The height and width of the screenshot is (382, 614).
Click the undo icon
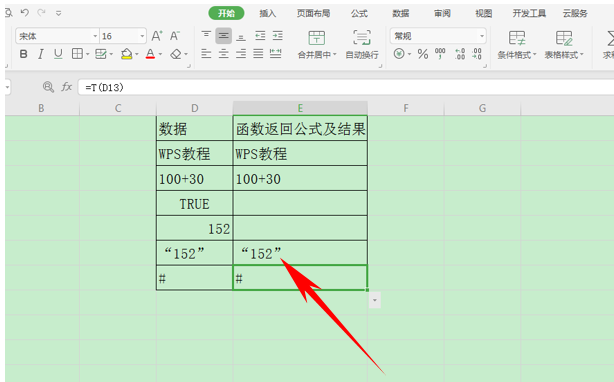[x=25, y=13]
